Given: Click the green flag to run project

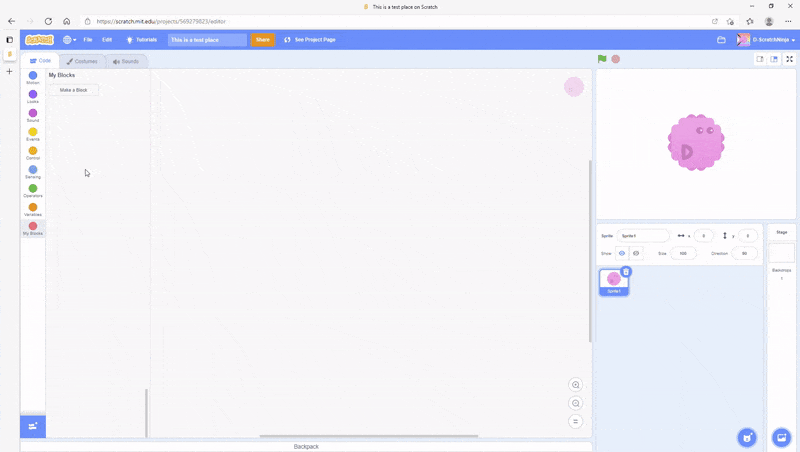Looking at the screenshot, I should 602,59.
